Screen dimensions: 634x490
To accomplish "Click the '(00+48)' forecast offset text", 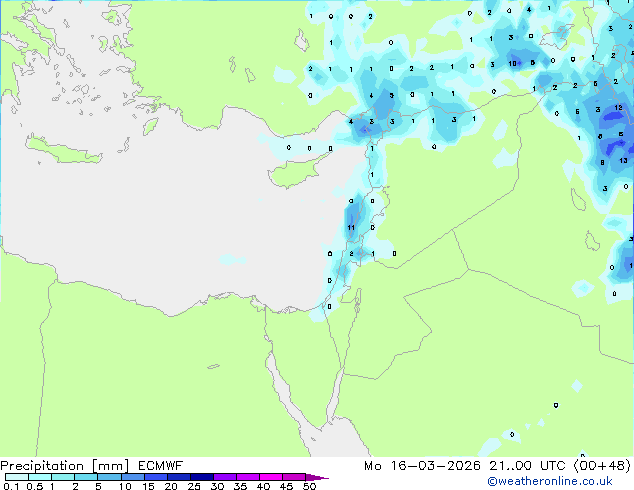I will coord(602,466).
